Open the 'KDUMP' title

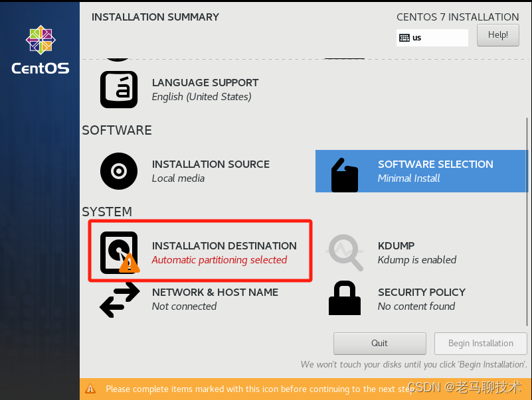397,245
